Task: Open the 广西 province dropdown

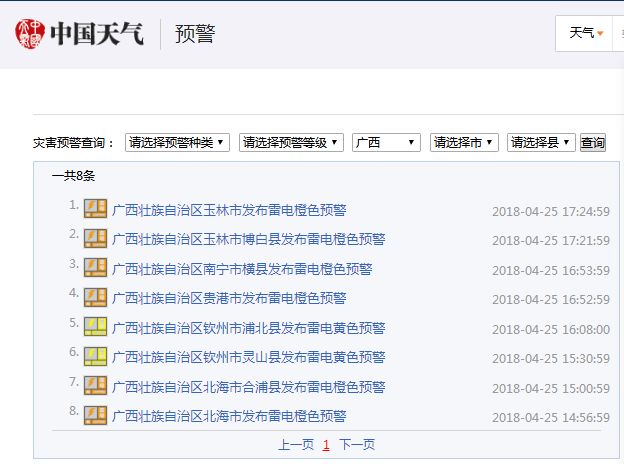Action: coord(386,142)
